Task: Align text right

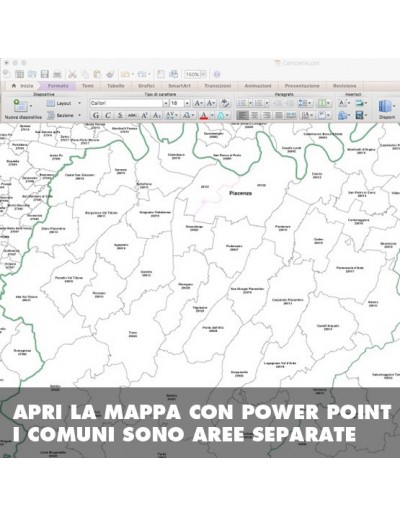Action: [x=266, y=115]
